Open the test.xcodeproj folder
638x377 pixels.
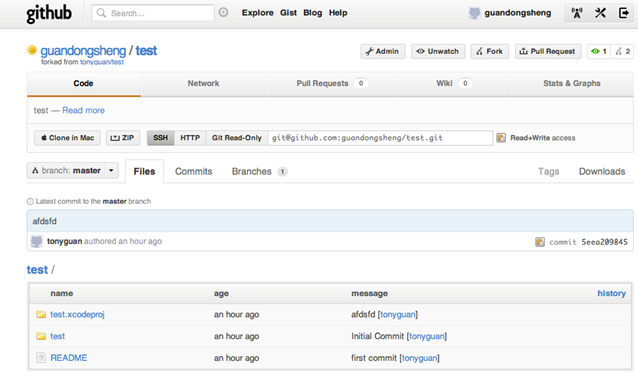[77, 314]
